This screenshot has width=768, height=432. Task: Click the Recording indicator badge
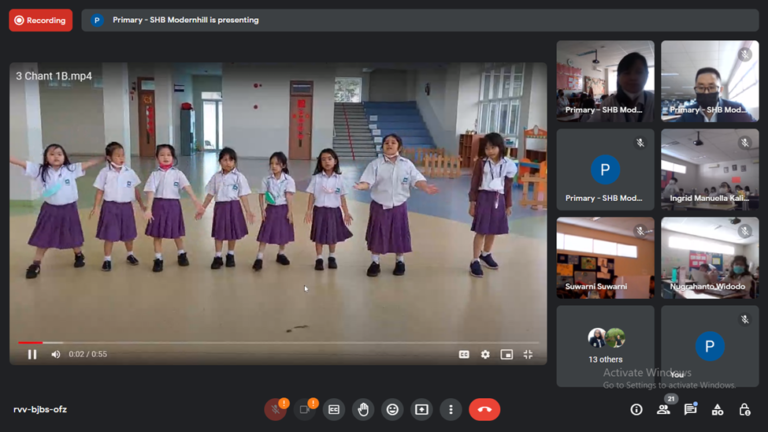pos(41,20)
